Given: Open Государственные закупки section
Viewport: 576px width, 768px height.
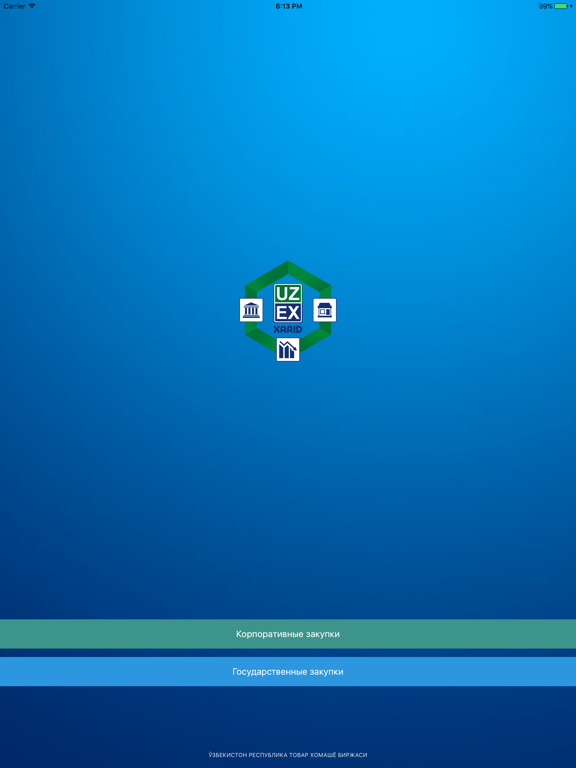Looking at the screenshot, I should [x=288, y=672].
